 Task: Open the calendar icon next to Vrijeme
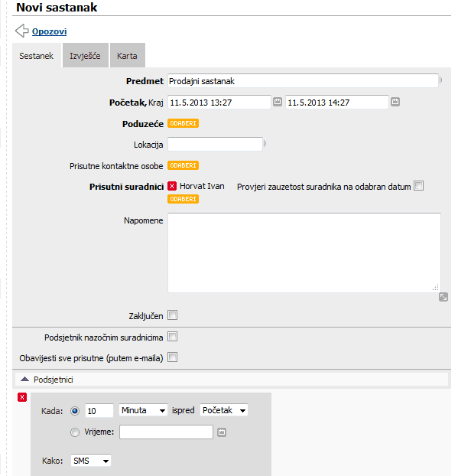(x=222, y=432)
